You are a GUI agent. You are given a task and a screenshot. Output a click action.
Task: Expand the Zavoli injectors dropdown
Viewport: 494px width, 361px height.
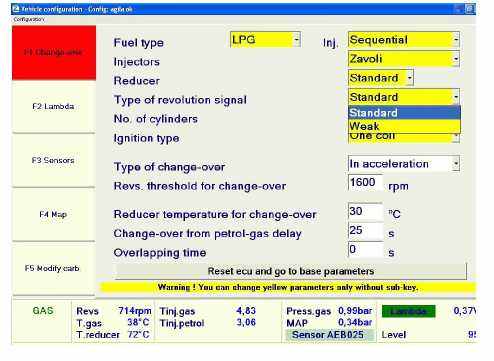click(x=404, y=59)
